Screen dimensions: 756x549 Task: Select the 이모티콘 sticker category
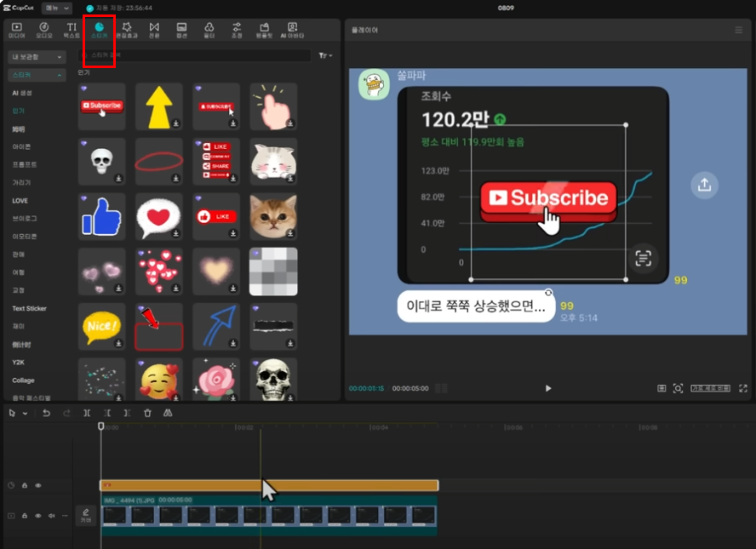point(25,237)
